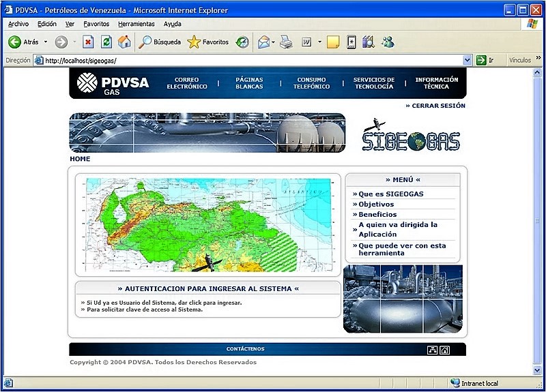Image resolution: width=546 pixels, height=392 pixels.
Task: Click the vertical scrollbar up arrow
Action: click(x=537, y=72)
